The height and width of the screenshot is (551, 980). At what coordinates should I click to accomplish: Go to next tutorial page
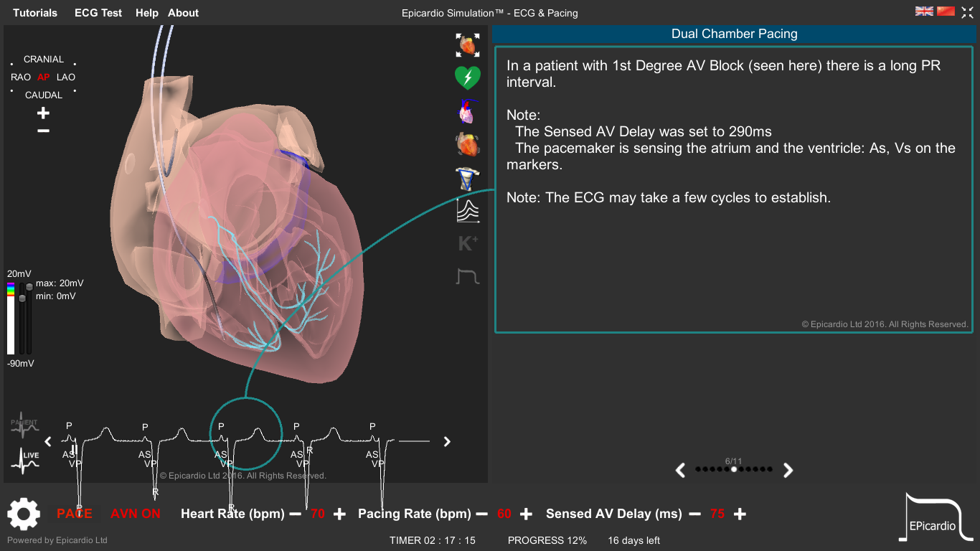788,470
